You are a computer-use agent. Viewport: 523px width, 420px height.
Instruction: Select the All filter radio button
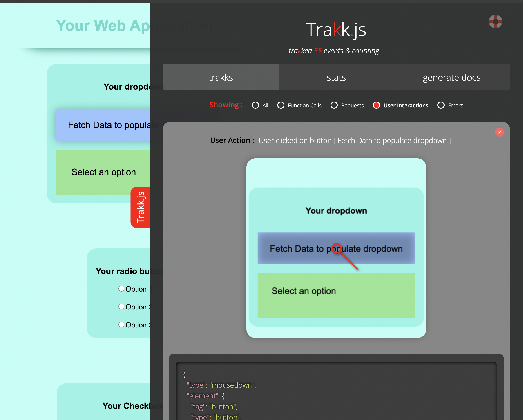pyautogui.click(x=255, y=105)
